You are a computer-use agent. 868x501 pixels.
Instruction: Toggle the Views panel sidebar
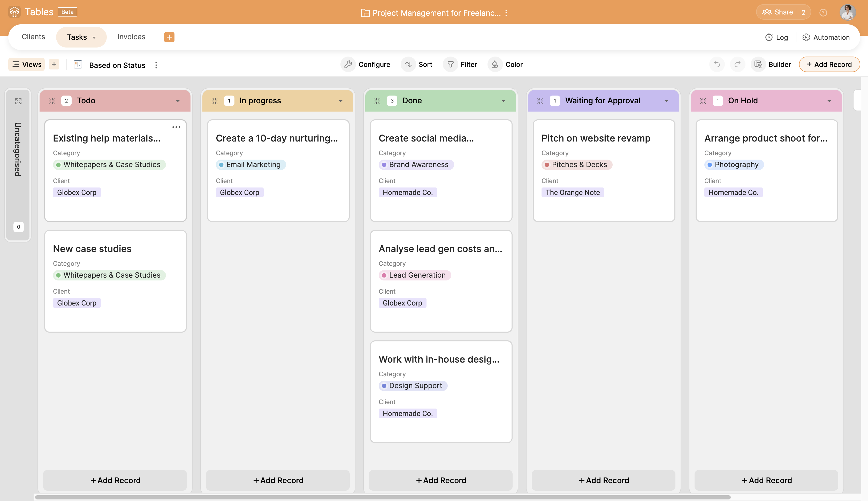tap(26, 64)
